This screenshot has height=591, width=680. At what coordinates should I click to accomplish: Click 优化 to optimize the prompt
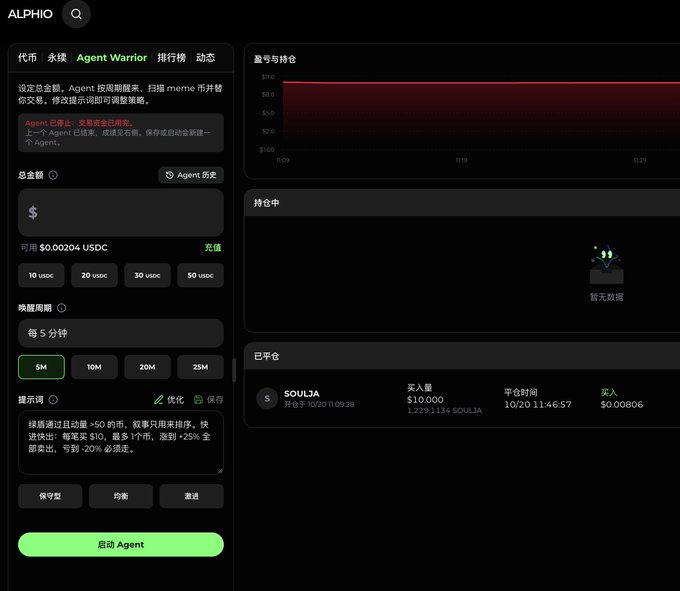point(169,400)
